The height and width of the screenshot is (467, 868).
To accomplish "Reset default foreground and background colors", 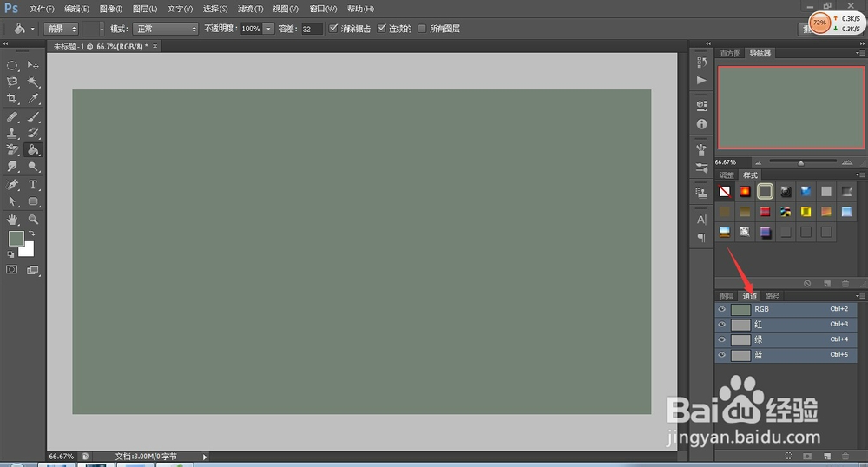I will pyautogui.click(x=10, y=254).
